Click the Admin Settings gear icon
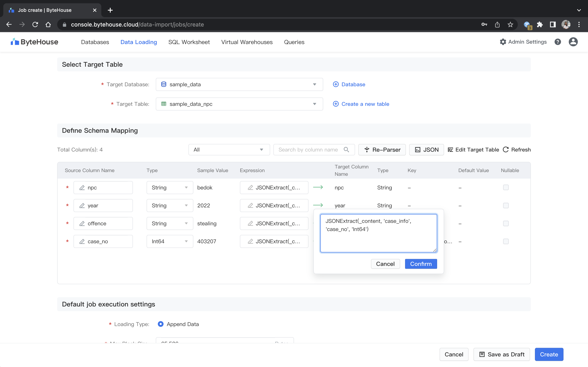The height and width of the screenshot is (367, 588). pos(503,42)
